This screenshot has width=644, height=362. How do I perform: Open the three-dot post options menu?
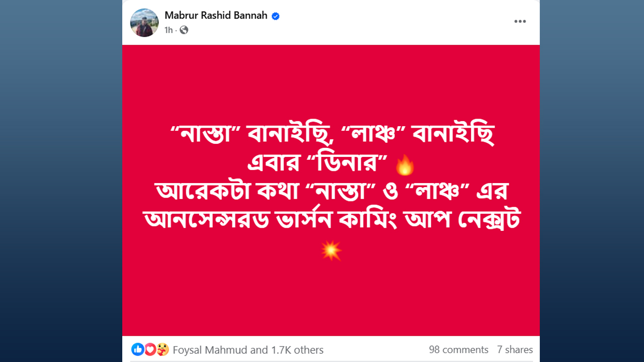click(x=520, y=21)
